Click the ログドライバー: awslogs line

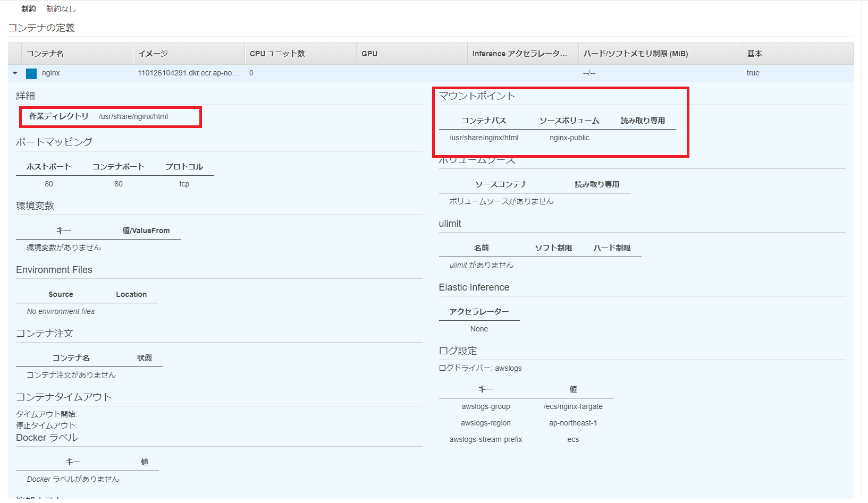tap(481, 368)
